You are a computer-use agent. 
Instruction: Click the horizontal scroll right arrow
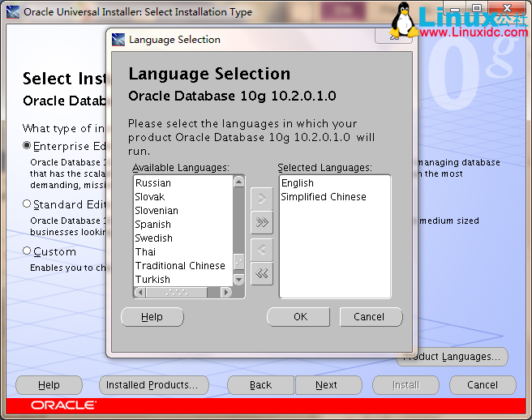225,292
